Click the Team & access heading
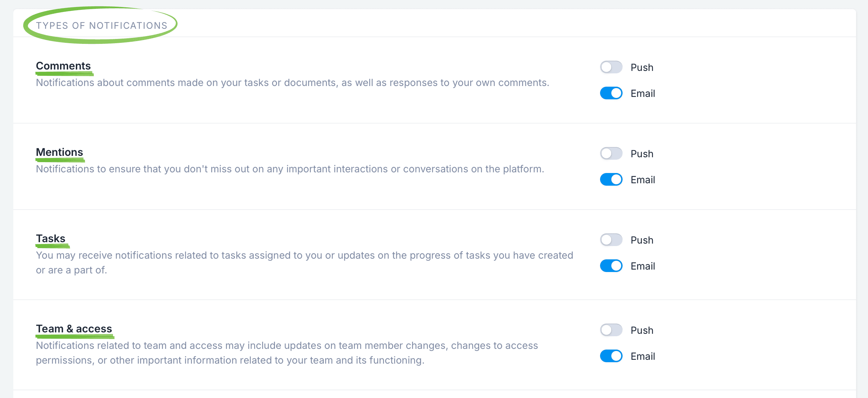Image resolution: width=868 pixels, height=398 pixels. click(74, 329)
